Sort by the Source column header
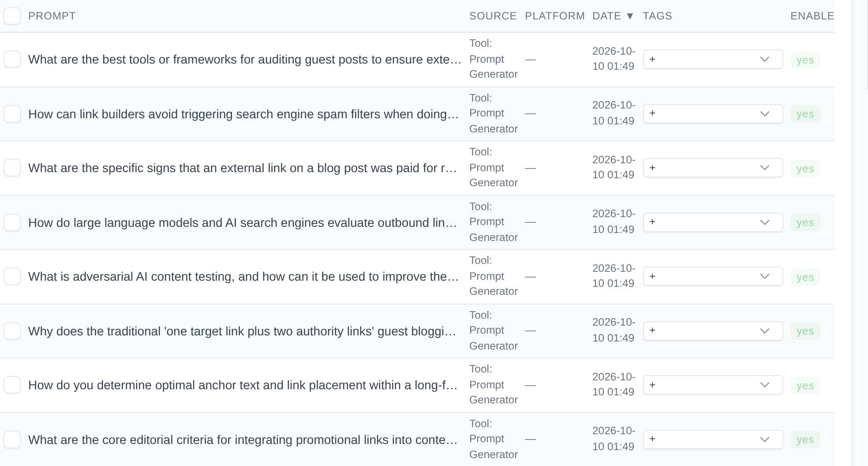 pyautogui.click(x=493, y=16)
